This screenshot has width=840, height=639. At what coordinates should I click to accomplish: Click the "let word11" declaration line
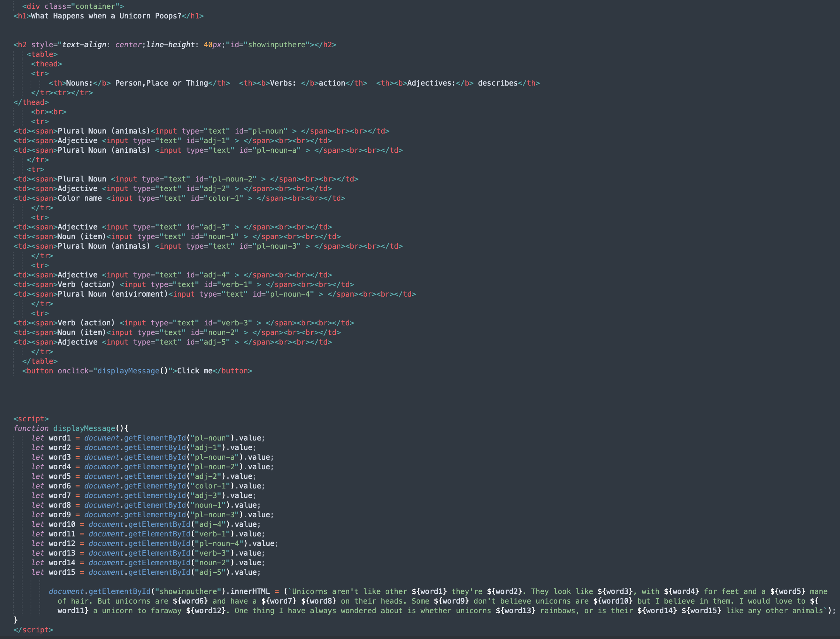(x=148, y=534)
